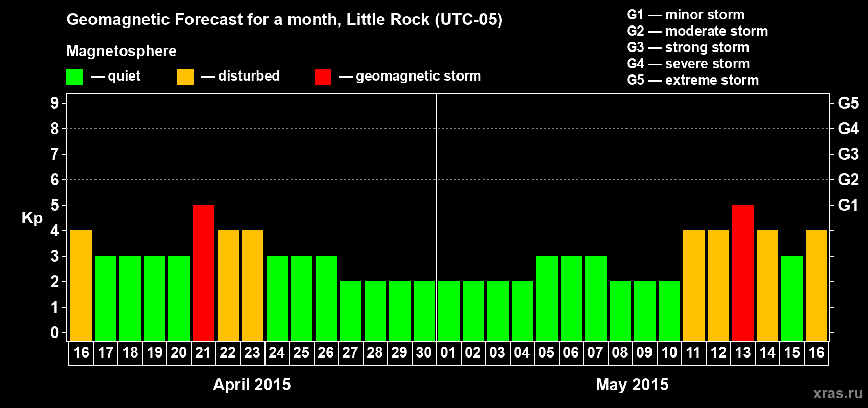The image size is (868, 408).
Task: Click the Kp value 9 axis label
Action: [55, 103]
